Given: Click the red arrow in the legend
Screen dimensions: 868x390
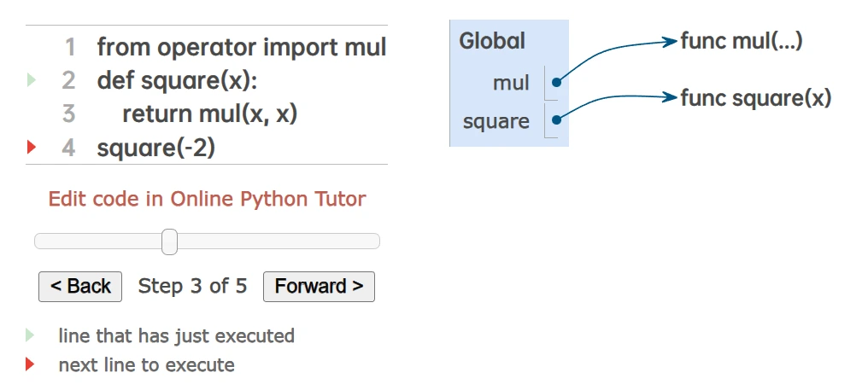Looking at the screenshot, I should click(x=32, y=365).
